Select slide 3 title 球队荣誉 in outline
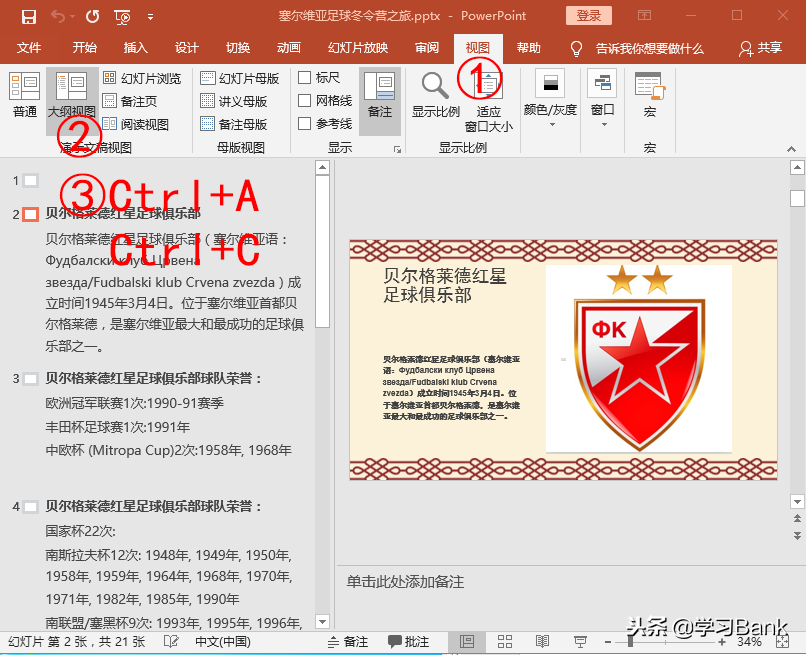 (x=154, y=379)
